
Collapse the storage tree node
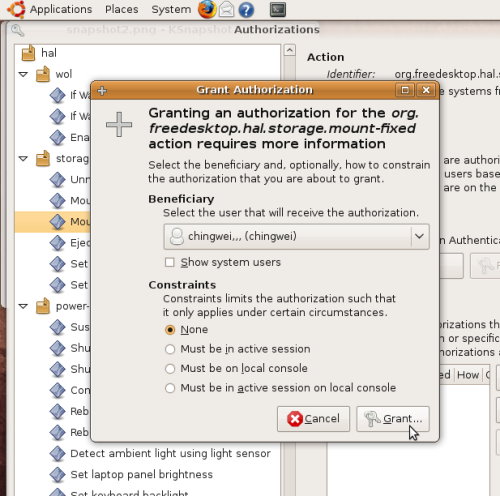coord(23,159)
